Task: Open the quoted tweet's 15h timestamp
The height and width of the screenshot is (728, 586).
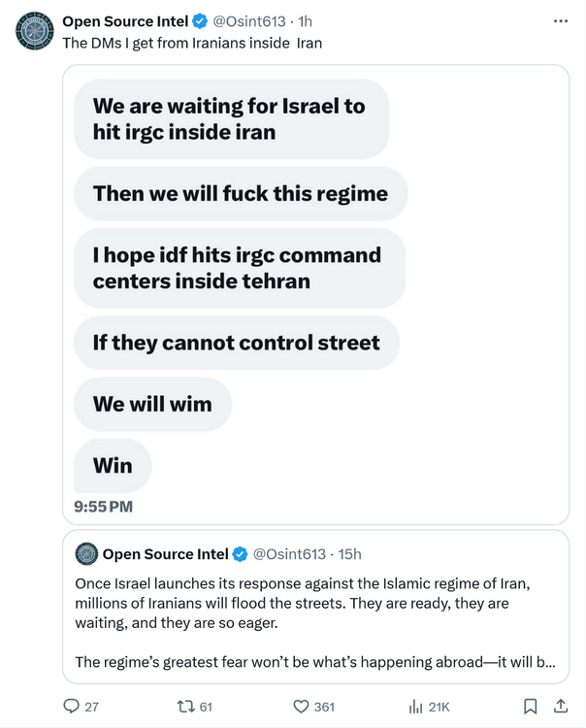Action: pos(349,554)
